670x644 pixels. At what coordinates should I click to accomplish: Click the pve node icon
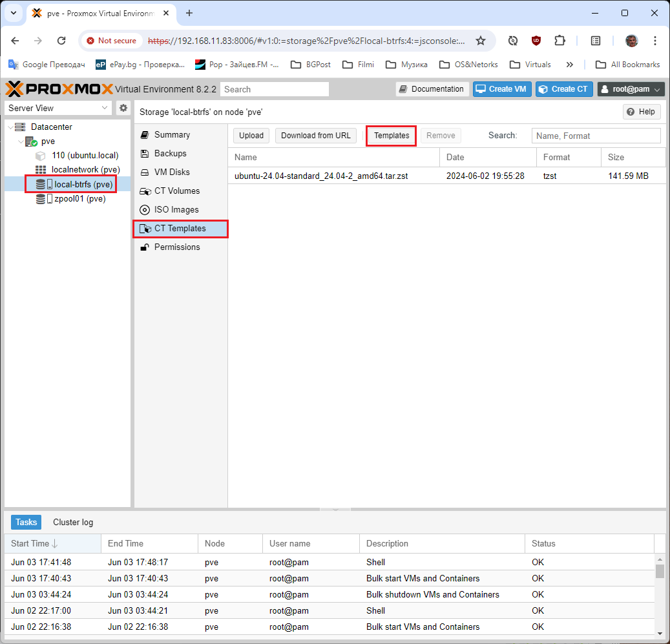31,141
